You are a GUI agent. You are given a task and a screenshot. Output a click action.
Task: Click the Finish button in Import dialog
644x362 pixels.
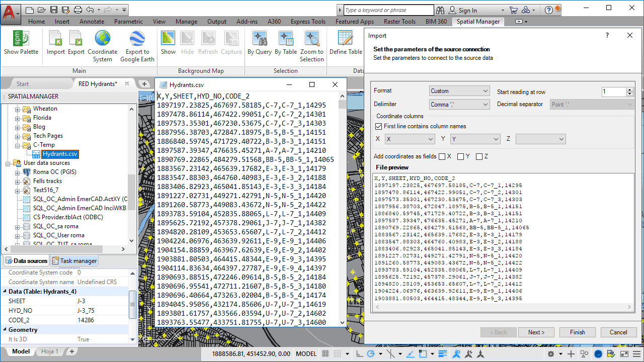click(578, 332)
